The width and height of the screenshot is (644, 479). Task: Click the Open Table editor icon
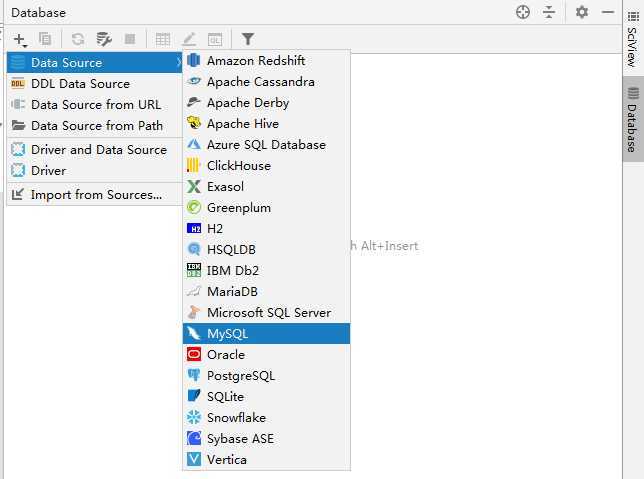pos(163,39)
